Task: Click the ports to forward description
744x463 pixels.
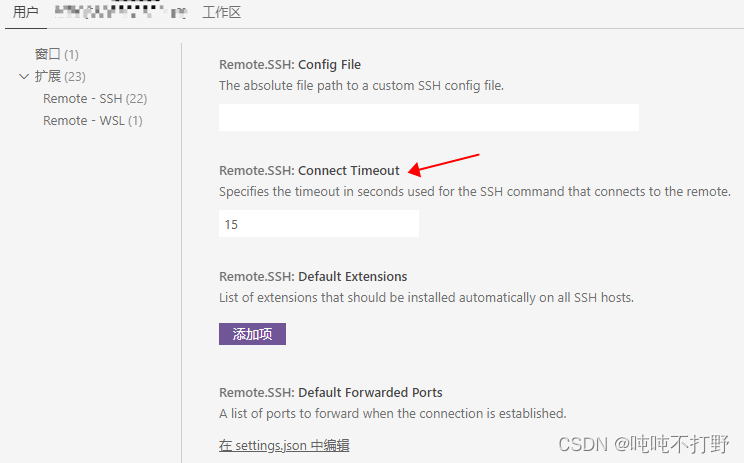Action: (x=392, y=413)
